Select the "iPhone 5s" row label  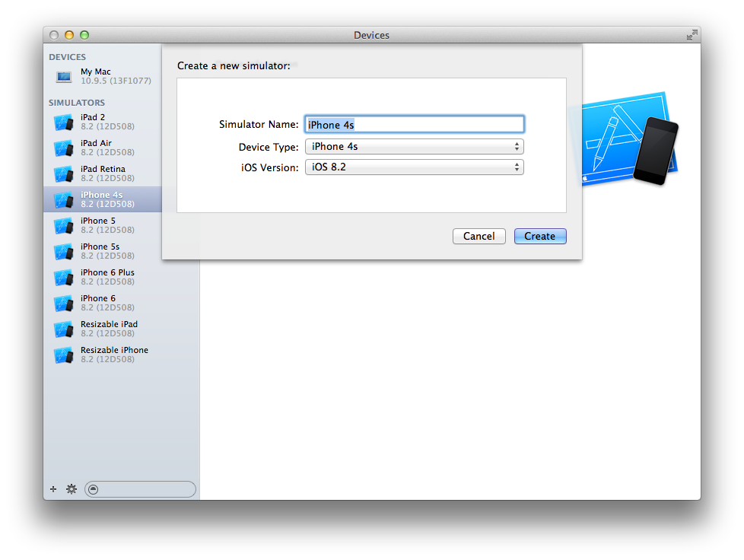(x=100, y=247)
